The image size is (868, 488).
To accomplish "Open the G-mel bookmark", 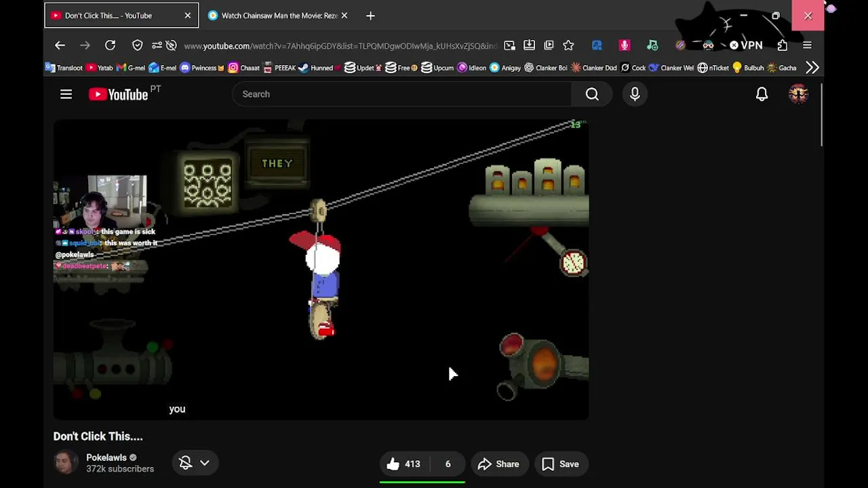I will [130, 68].
